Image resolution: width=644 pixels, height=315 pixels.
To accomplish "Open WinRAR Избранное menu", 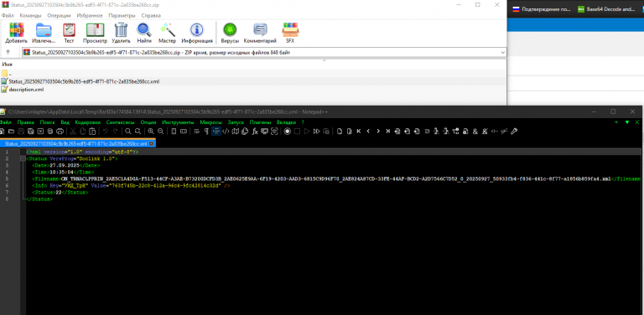I will [90, 16].
